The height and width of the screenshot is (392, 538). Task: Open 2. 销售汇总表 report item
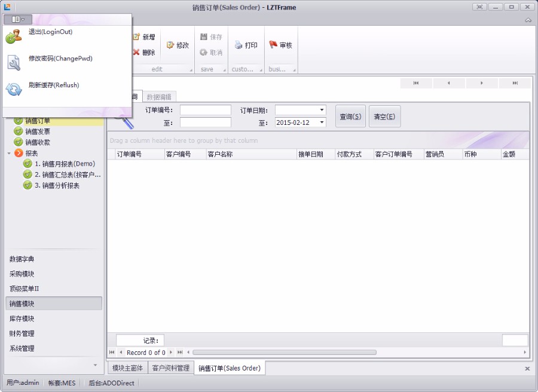click(68, 175)
